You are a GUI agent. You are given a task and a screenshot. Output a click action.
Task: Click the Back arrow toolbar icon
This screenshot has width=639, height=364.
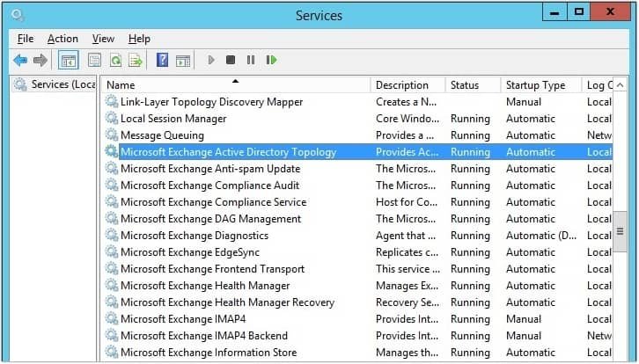(20, 61)
